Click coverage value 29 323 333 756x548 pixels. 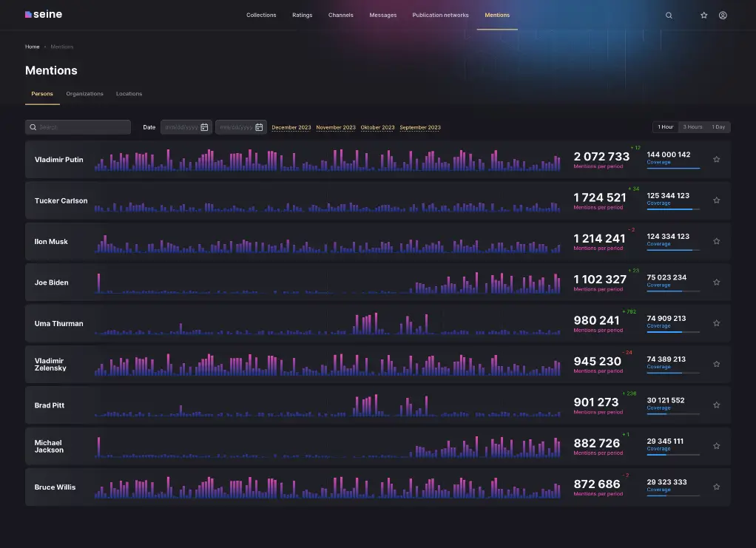click(x=666, y=482)
